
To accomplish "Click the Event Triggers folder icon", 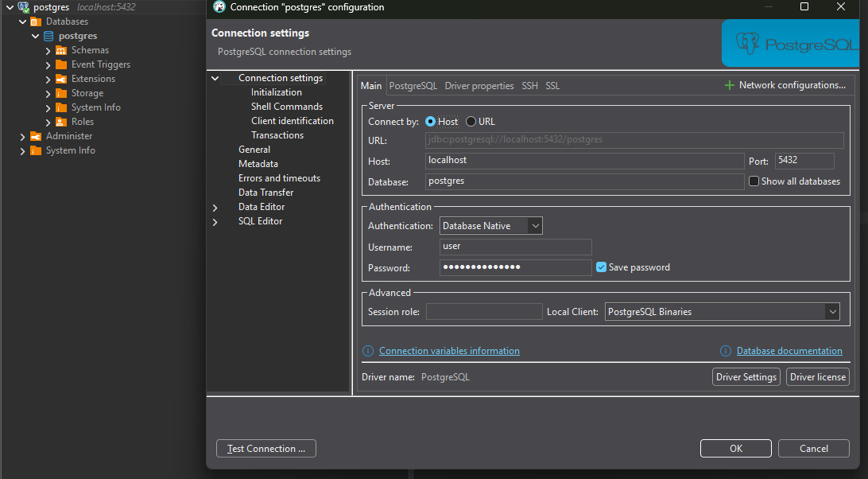I will tap(61, 64).
